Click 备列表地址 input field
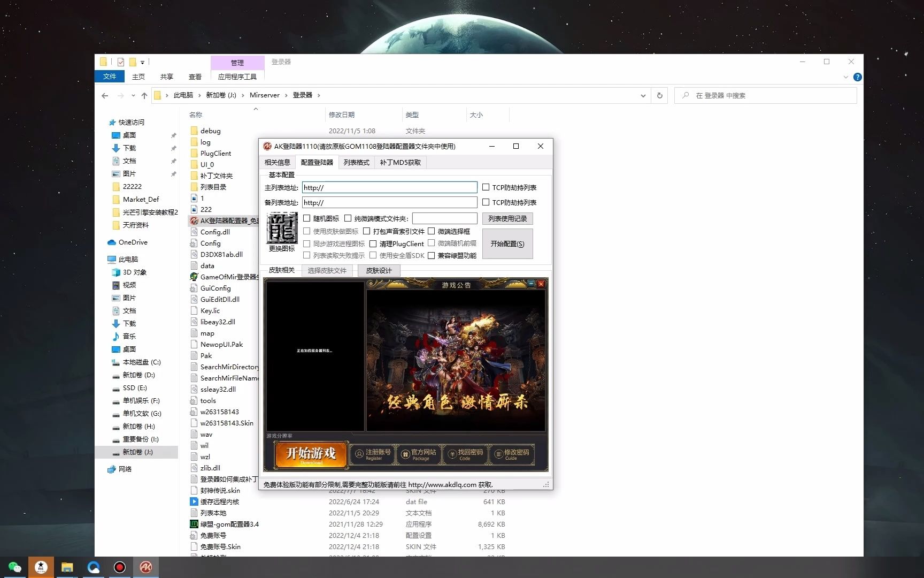Screen dimensions: 924x578 click(x=389, y=202)
